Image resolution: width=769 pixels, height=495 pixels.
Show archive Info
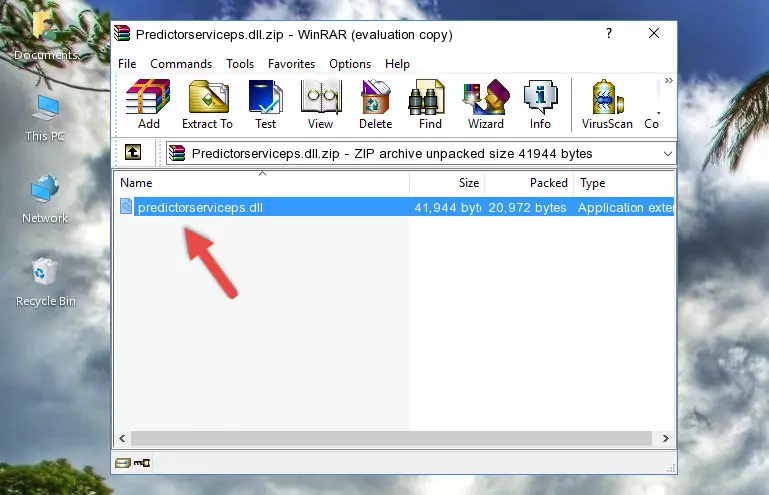540,104
